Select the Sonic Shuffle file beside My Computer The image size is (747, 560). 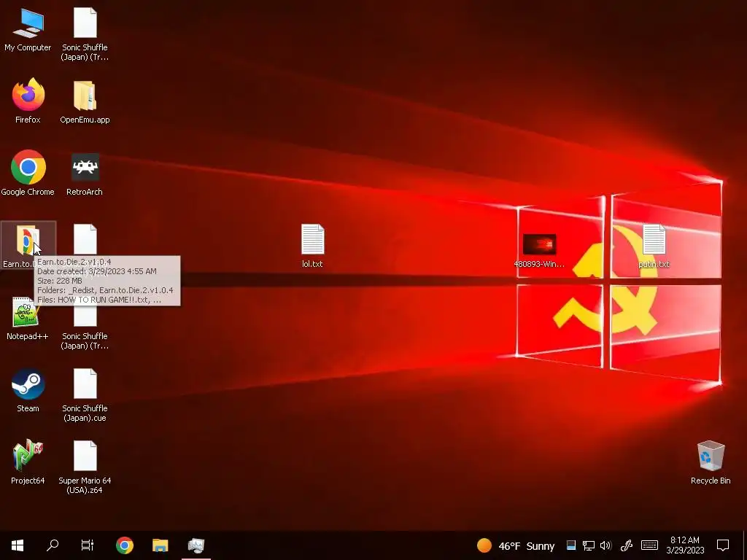click(x=85, y=34)
